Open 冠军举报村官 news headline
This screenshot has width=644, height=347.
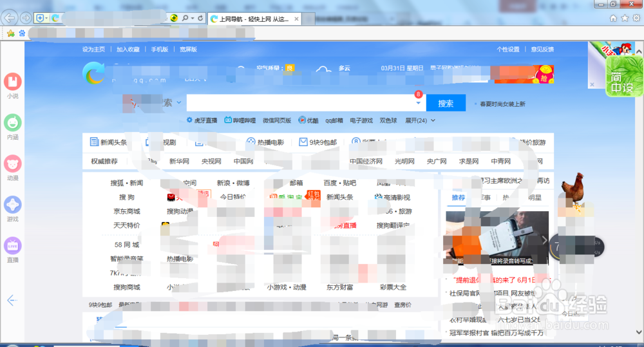[x=496, y=333]
